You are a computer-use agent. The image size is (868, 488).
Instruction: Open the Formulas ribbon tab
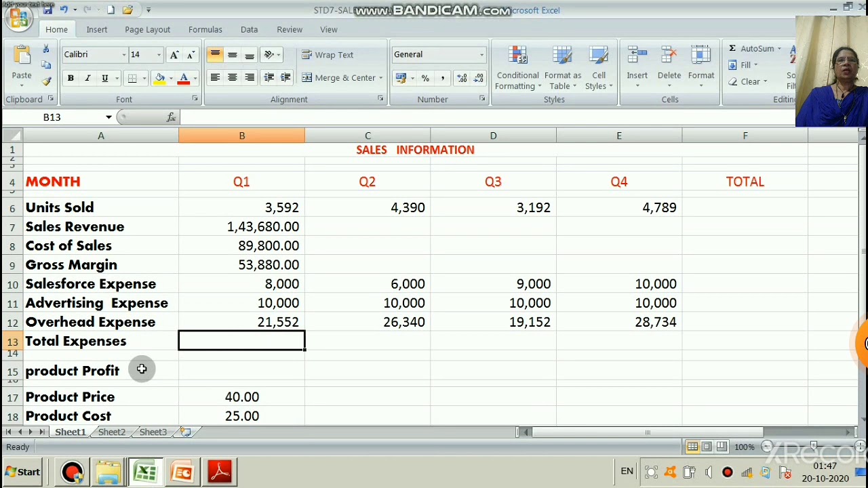click(x=205, y=30)
